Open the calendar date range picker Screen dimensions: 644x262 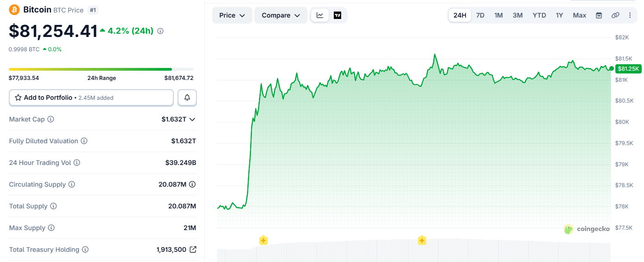599,15
